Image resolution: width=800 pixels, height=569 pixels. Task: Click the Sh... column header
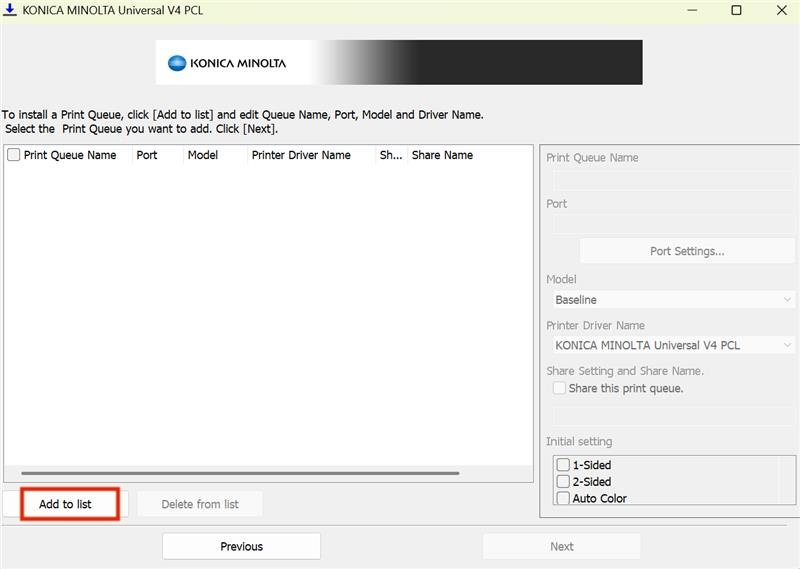tap(391, 155)
